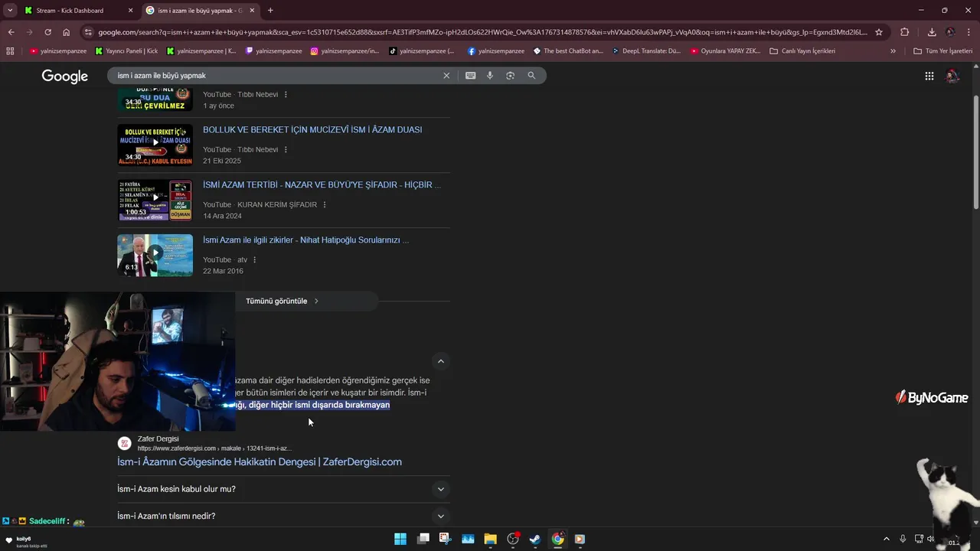
Task: Open options for the atv video result
Action: point(255,260)
